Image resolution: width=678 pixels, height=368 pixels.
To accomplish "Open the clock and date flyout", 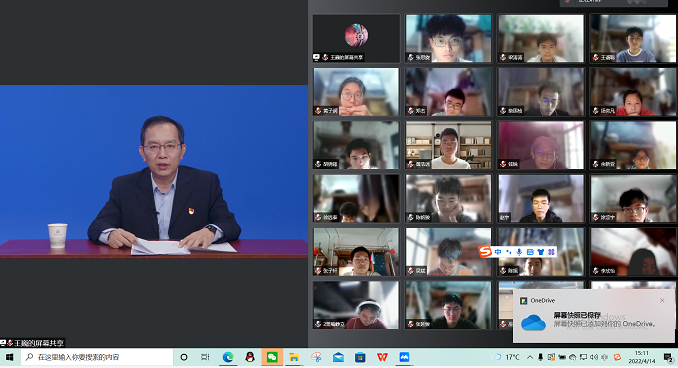I will [x=642, y=357].
